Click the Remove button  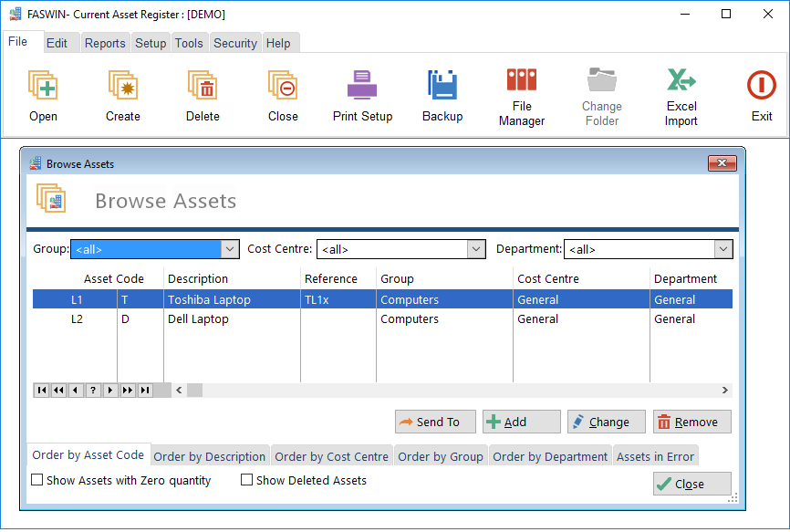coord(691,422)
